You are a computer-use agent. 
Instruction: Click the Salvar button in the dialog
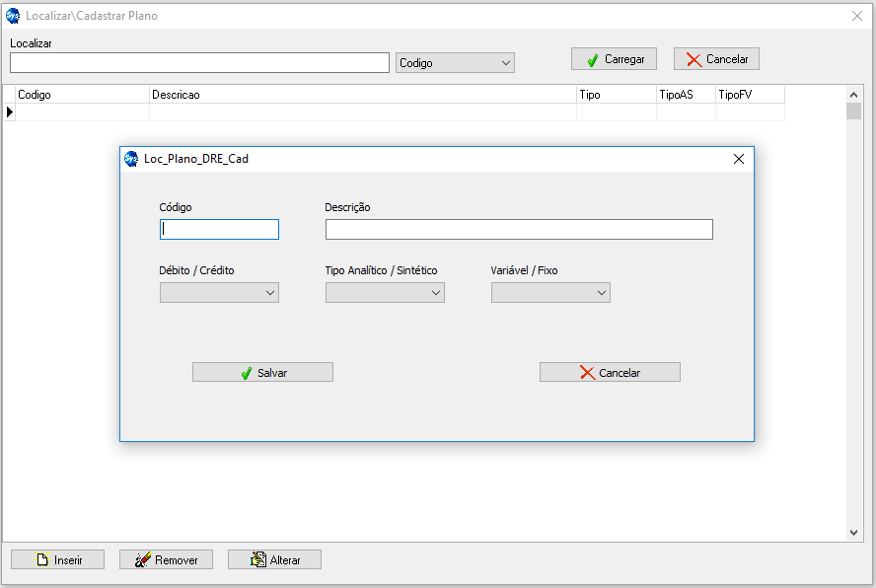coord(262,372)
